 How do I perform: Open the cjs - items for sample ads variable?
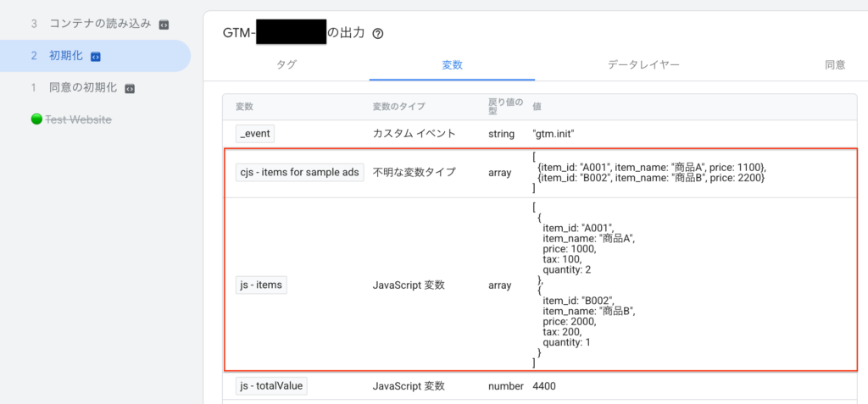coord(299,172)
